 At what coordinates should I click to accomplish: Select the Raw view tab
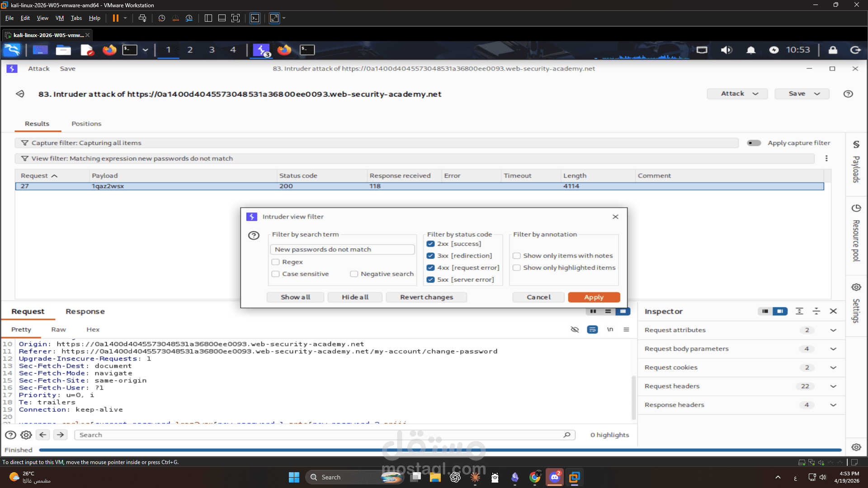pyautogui.click(x=58, y=329)
